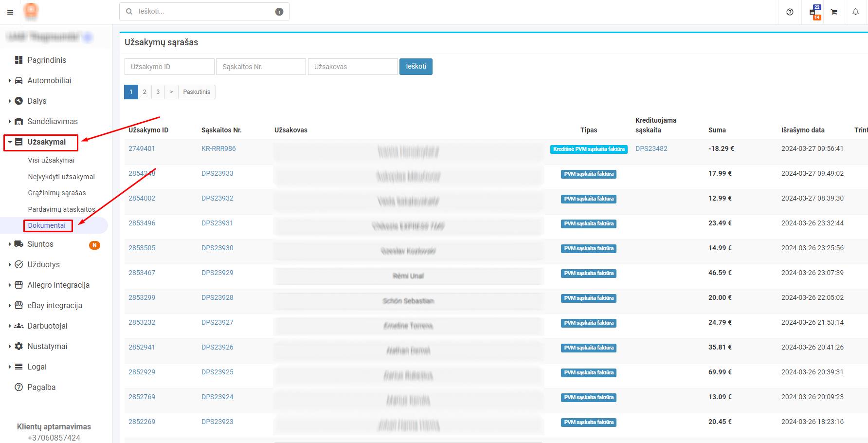Viewport: 868px width, 443px height.
Task: Open the help question mark icon
Action: tap(789, 12)
